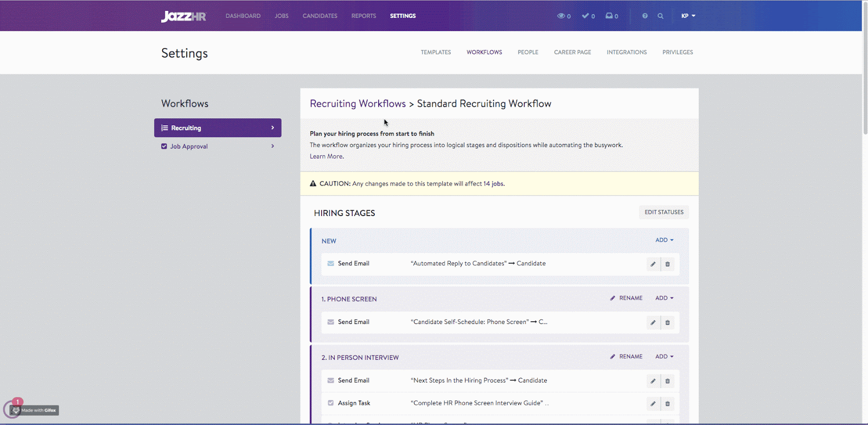Click the Edit Statuses button
Viewport: 868px width, 425px height.
pyautogui.click(x=664, y=212)
